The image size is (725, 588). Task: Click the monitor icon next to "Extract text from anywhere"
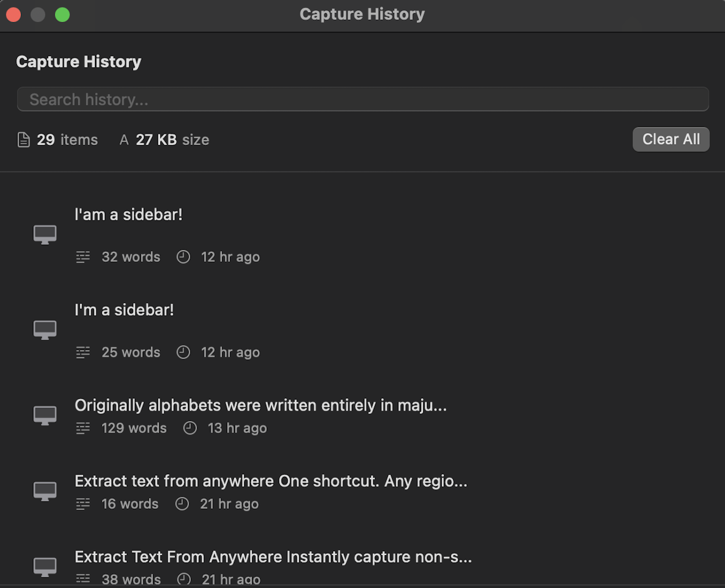pyautogui.click(x=45, y=491)
